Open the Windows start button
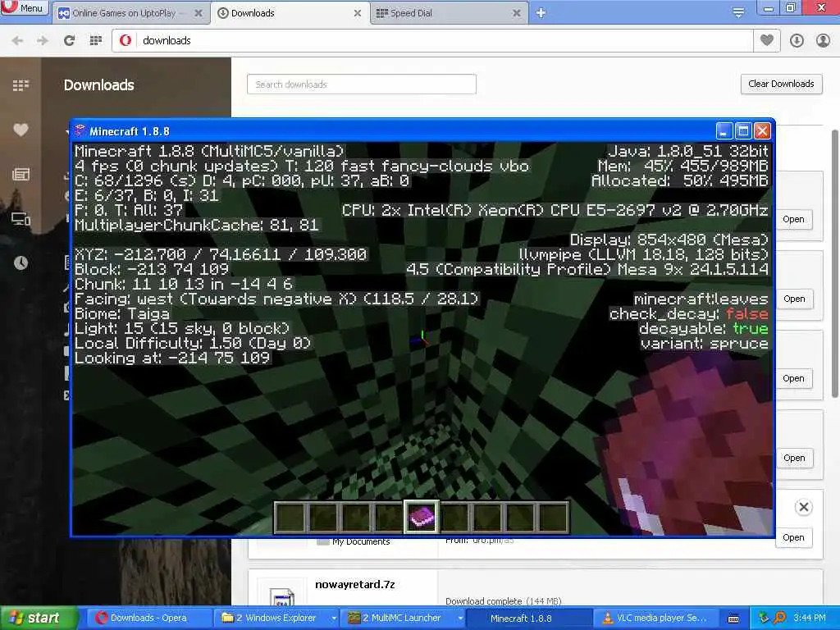 point(39,619)
